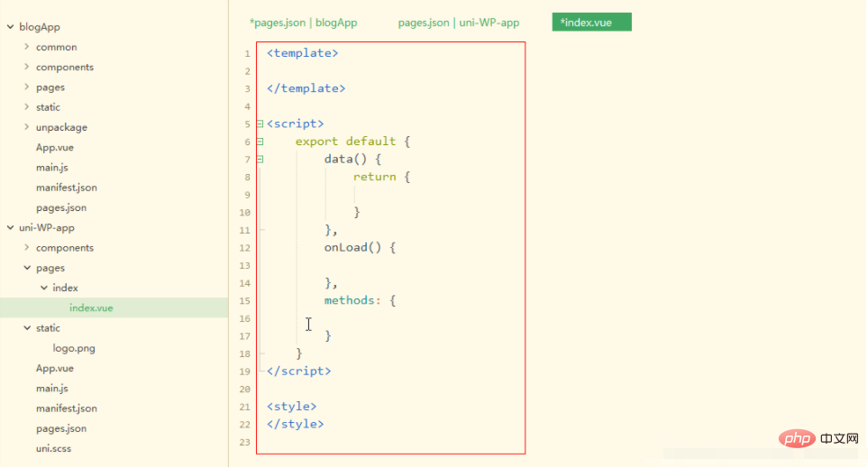
Task: Open App.vue in uni-WP-app
Action: tap(55, 368)
